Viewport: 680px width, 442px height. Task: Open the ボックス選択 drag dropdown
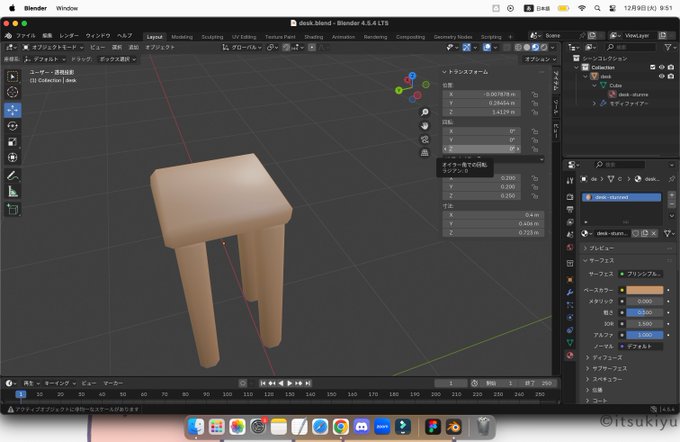tap(118, 59)
